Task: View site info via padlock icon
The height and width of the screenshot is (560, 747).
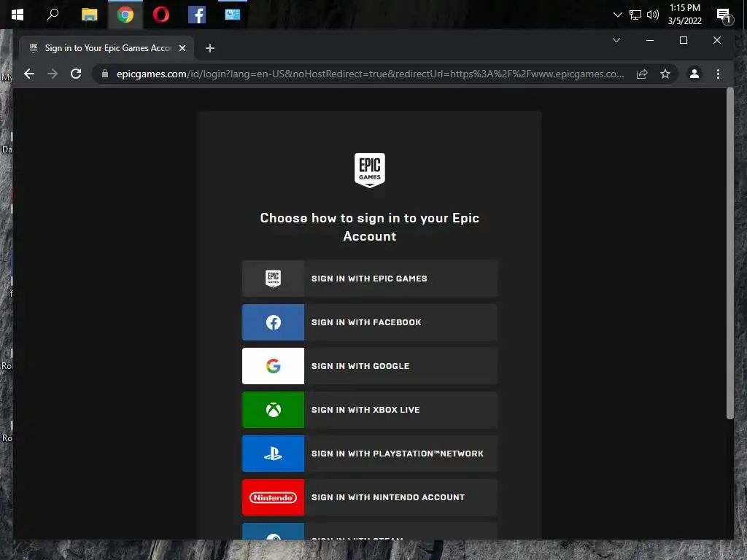Action: tap(105, 74)
